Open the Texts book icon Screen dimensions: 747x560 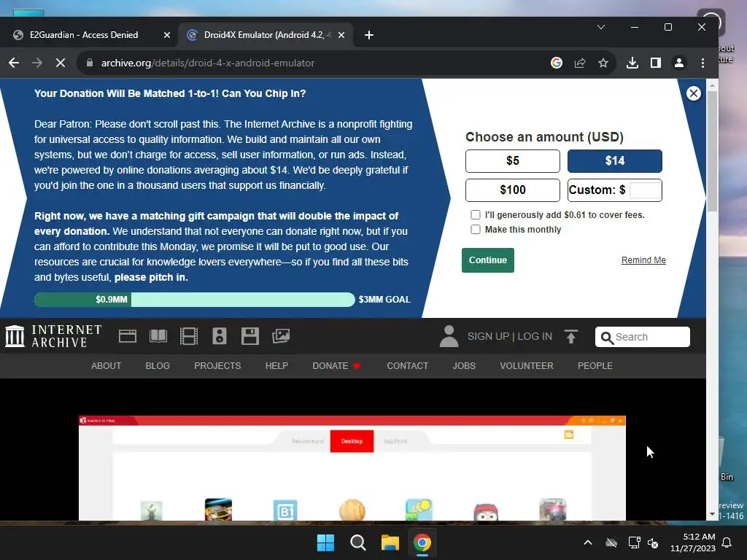[158, 336]
